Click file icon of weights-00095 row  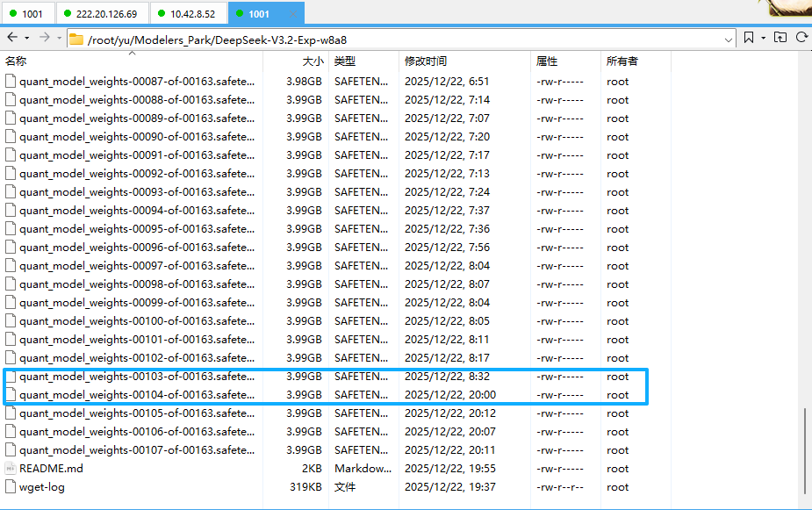(11, 229)
